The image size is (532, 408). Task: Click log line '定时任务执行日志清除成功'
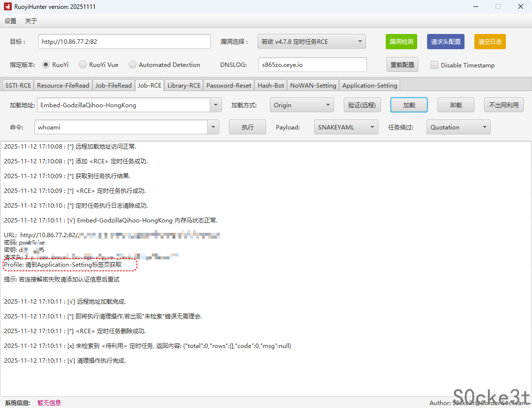(x=76, y=206)
